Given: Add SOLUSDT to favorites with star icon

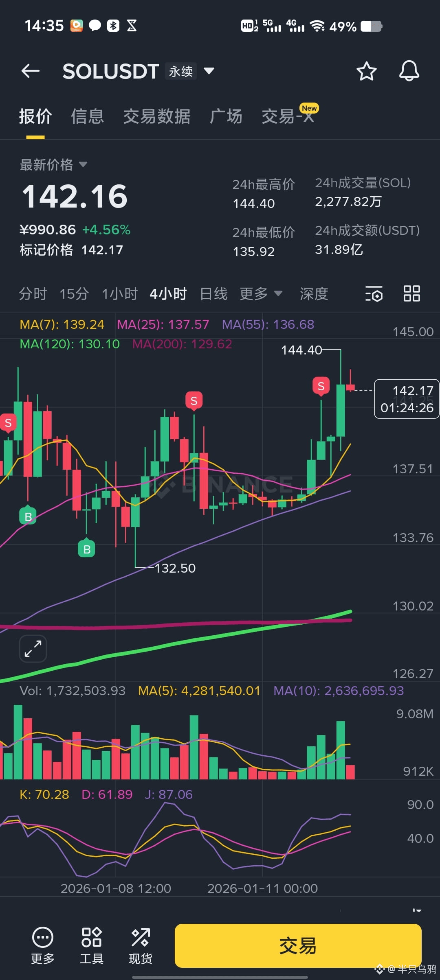Looking at the screenshot, I should [366, 71].
